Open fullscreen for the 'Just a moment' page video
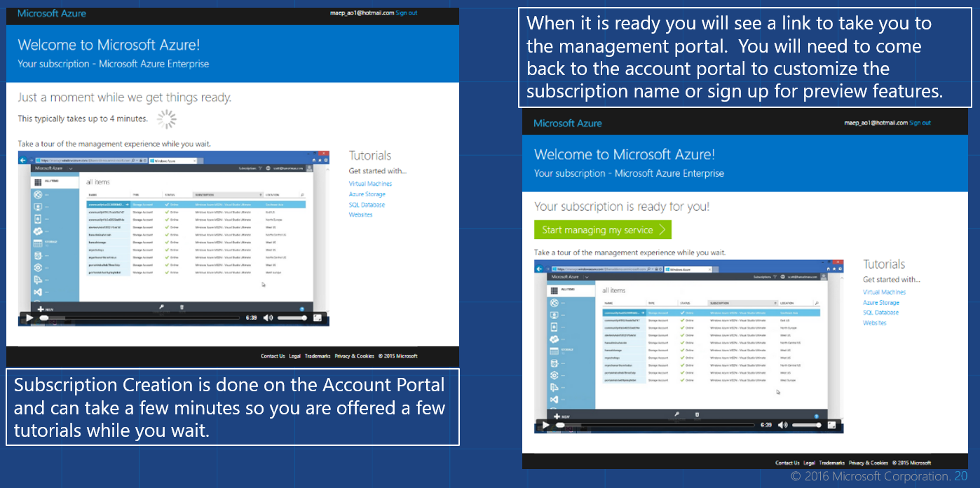Screen dimensions: 980x488 318,318
